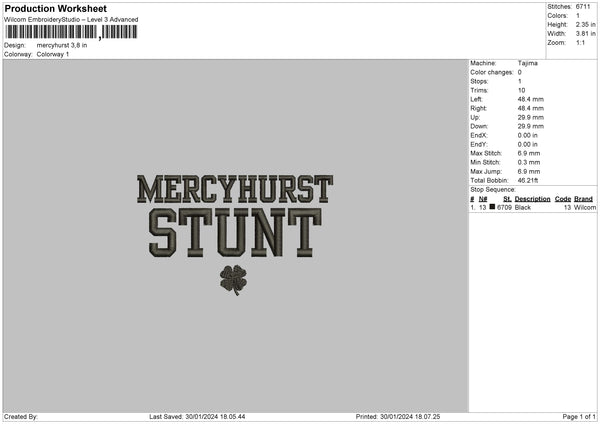600x424 pixels.
Task: Click the Wilcom brand cell
Action: click(585, 207)
